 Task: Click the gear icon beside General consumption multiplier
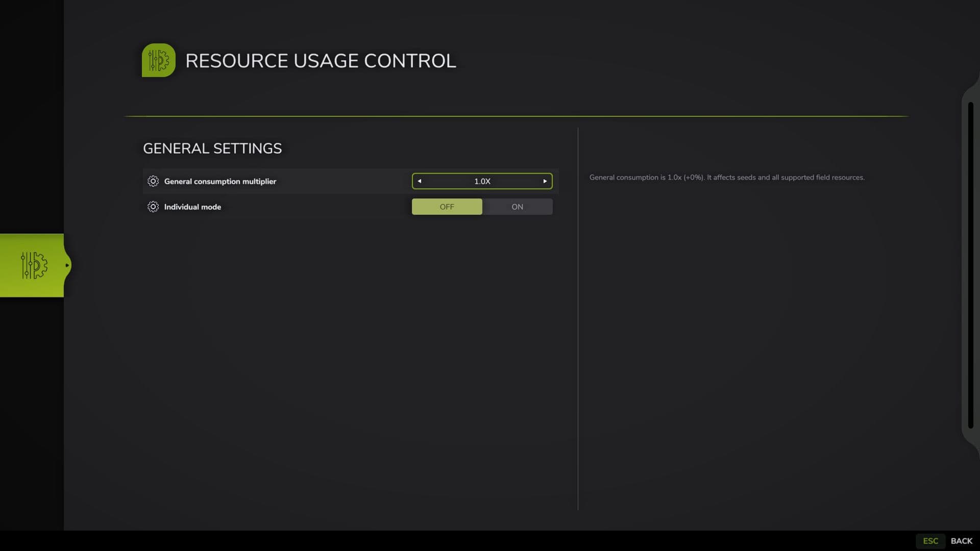153,181
